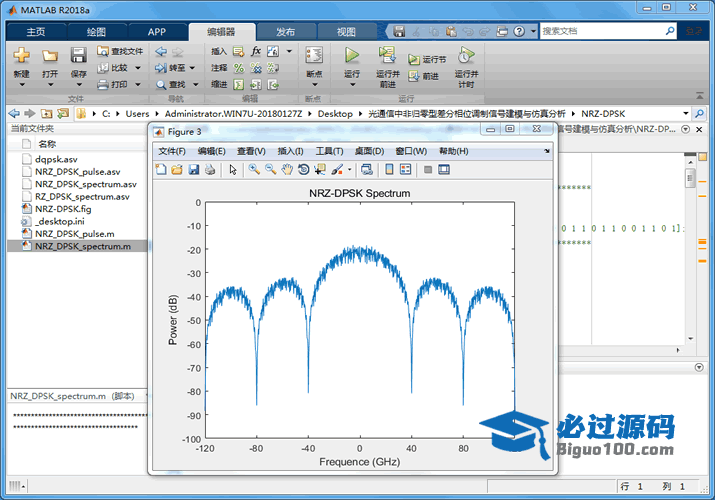Click the New (新建) plus icon

pos(21,56)
